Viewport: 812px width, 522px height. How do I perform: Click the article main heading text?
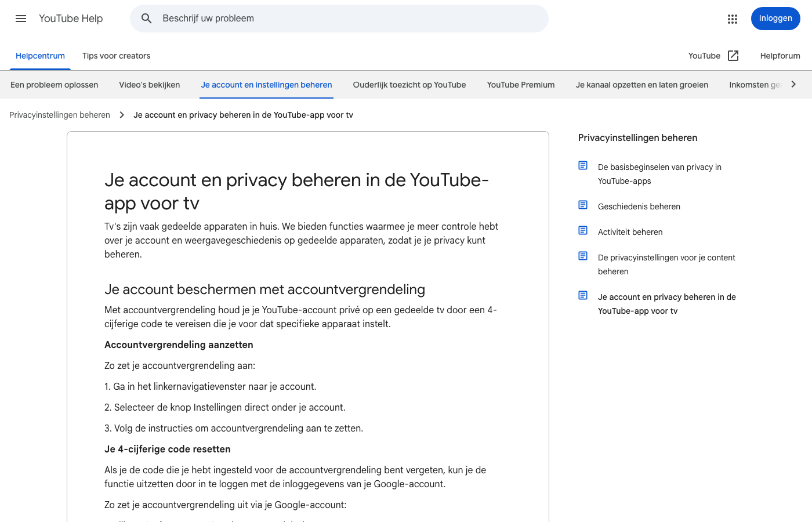[x=296, y=191]
